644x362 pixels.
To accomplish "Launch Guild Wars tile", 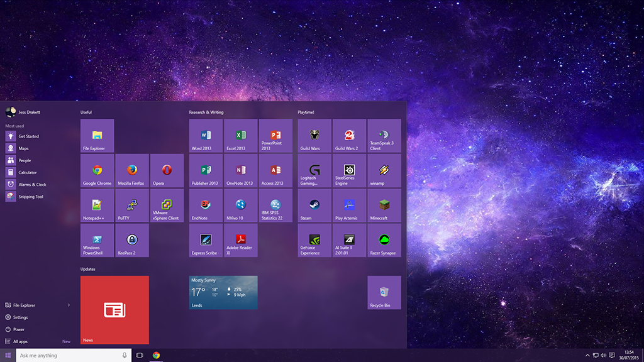I will click(314, 136).
